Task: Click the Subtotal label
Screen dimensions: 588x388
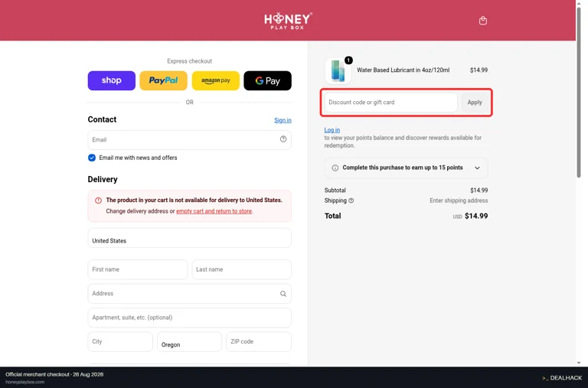Action: 335,191
